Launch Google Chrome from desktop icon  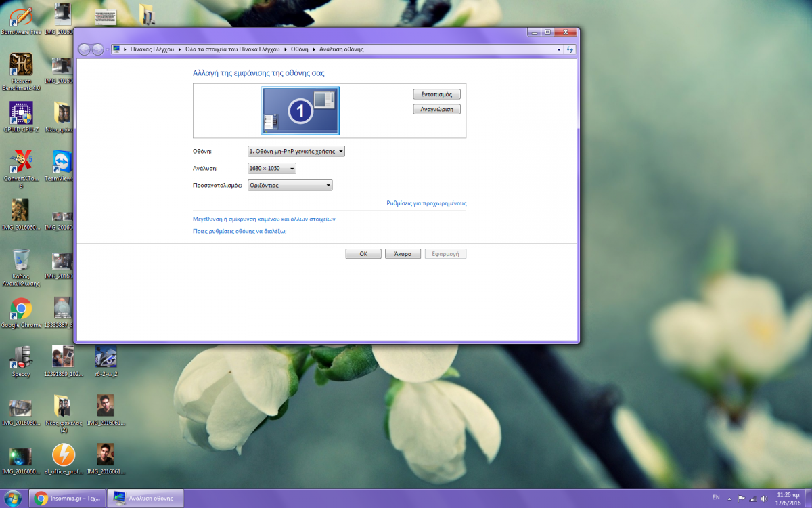point(21,314)
